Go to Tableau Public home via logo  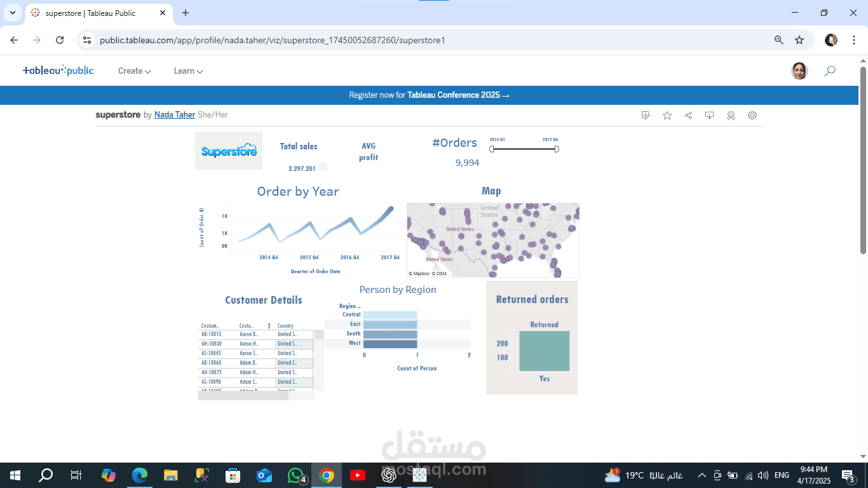pyautogui.click(x=58, y=71)
